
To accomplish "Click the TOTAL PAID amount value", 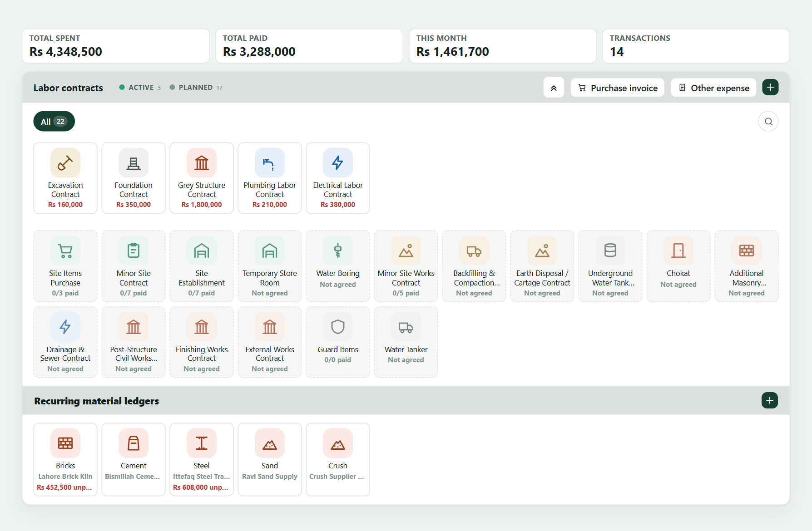I will 259,52.
